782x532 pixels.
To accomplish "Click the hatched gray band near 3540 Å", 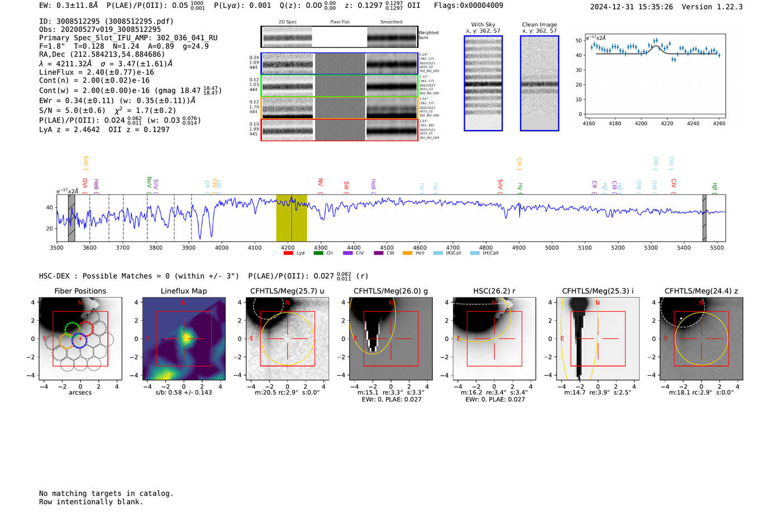I will [x=71, y=218].
